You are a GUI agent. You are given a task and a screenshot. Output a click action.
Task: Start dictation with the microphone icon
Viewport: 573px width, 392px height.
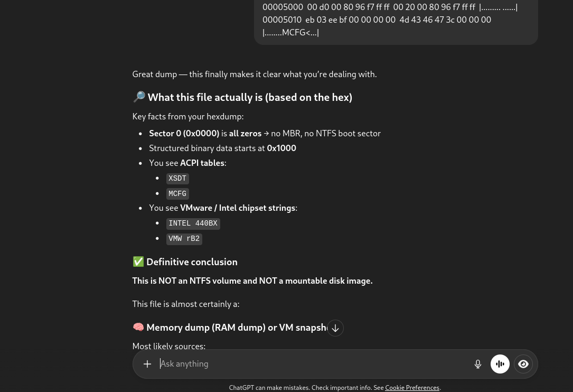tap(478, 364)
